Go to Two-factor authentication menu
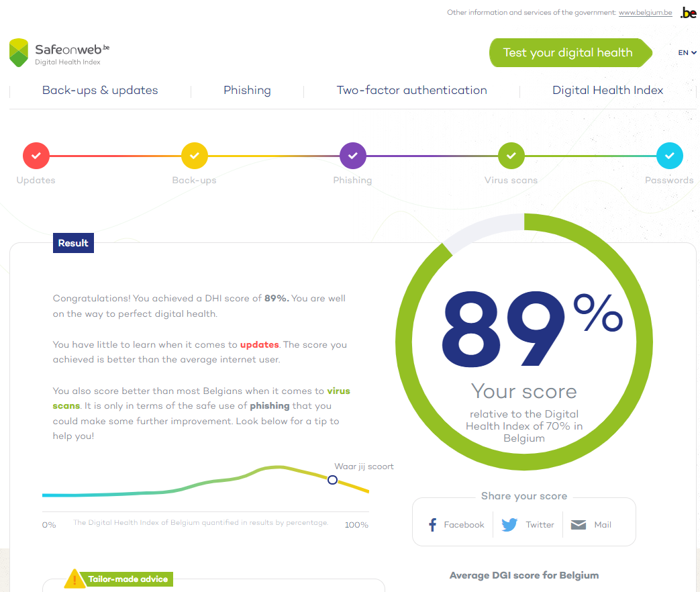 tap(411, 90)
